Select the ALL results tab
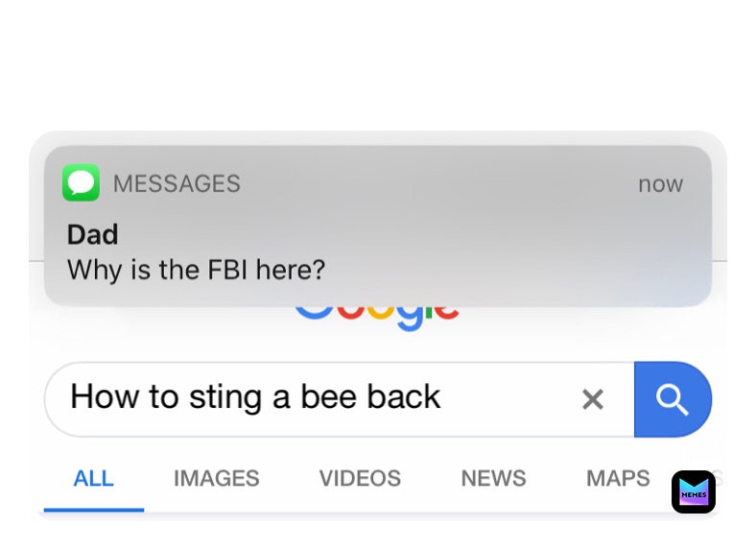 [x=93, y=479]
